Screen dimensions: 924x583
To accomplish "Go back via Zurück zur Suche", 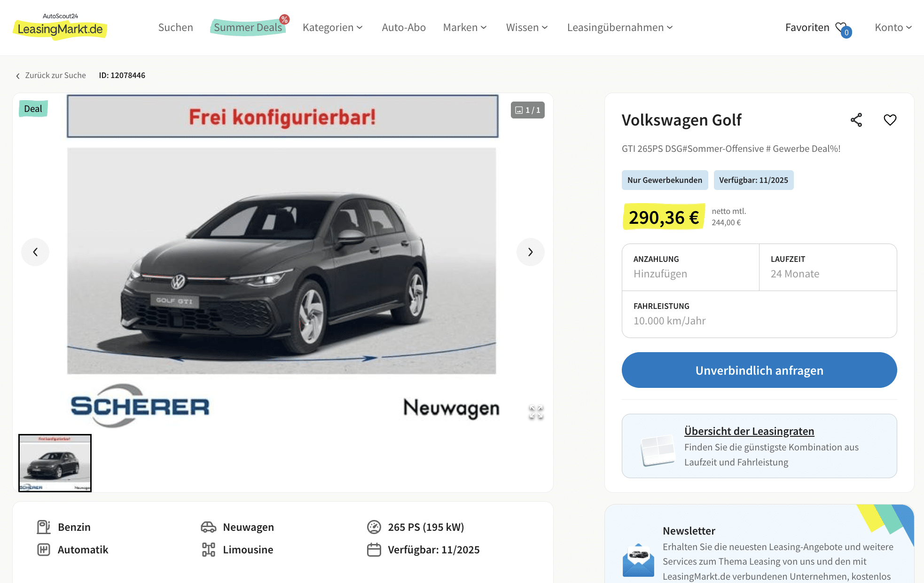I will pos(51,75).
